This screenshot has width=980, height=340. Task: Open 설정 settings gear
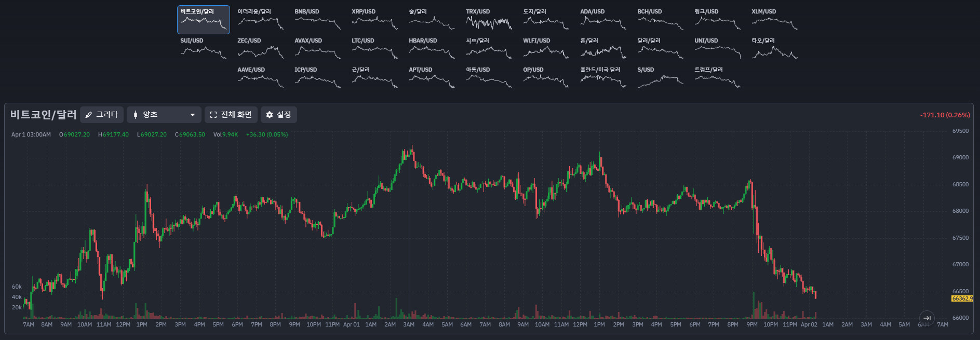click(x=278, y=115)
